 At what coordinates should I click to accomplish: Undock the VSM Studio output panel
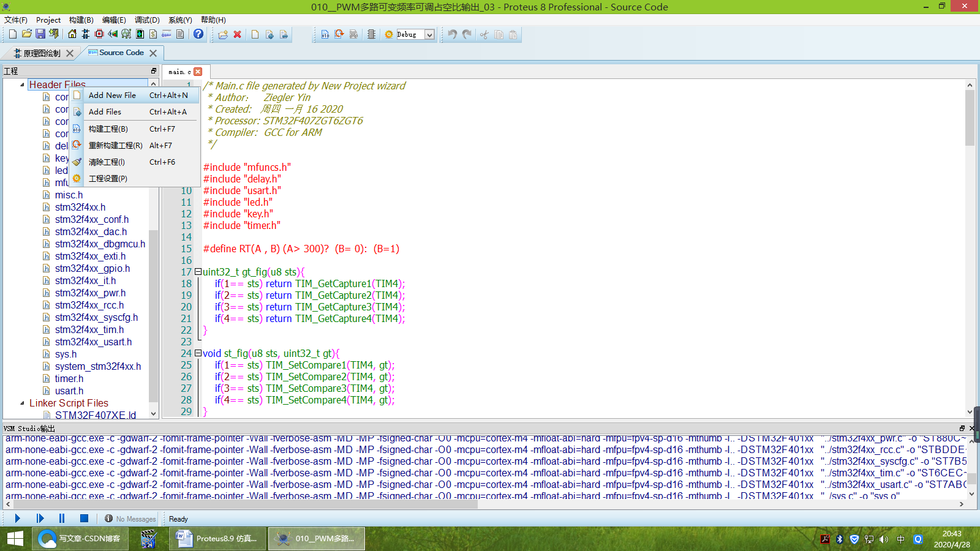pos(962,429)
